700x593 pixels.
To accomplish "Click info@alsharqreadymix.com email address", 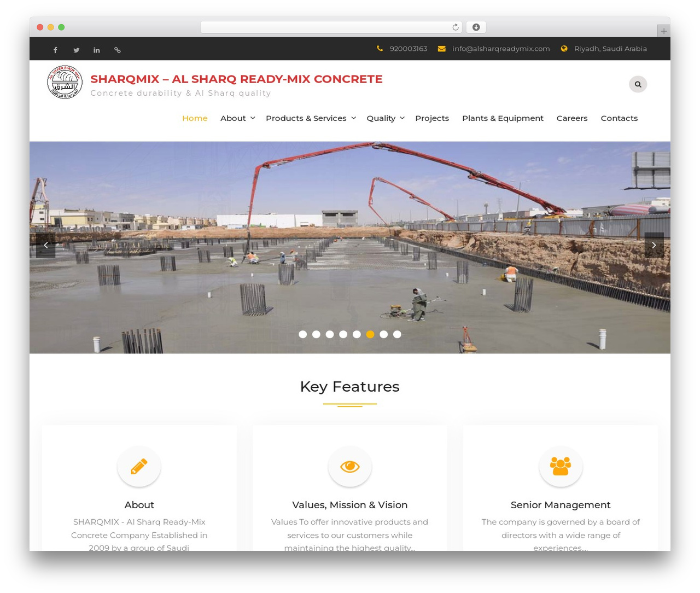I will pyautogui.click(x=501, y=49).
